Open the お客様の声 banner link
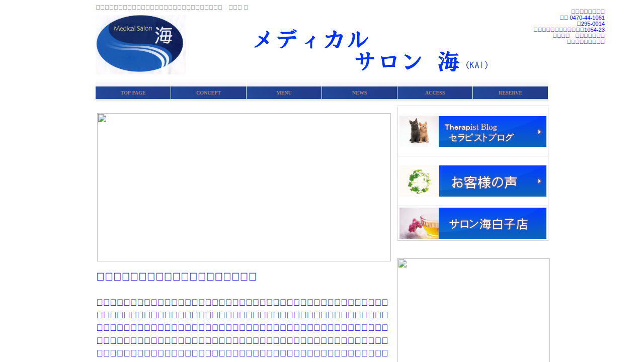This screenshot has height=362, width=644. coord(492,181)
